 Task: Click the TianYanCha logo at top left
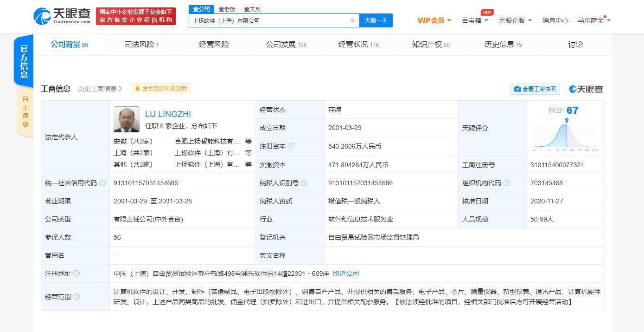[62, 16]
